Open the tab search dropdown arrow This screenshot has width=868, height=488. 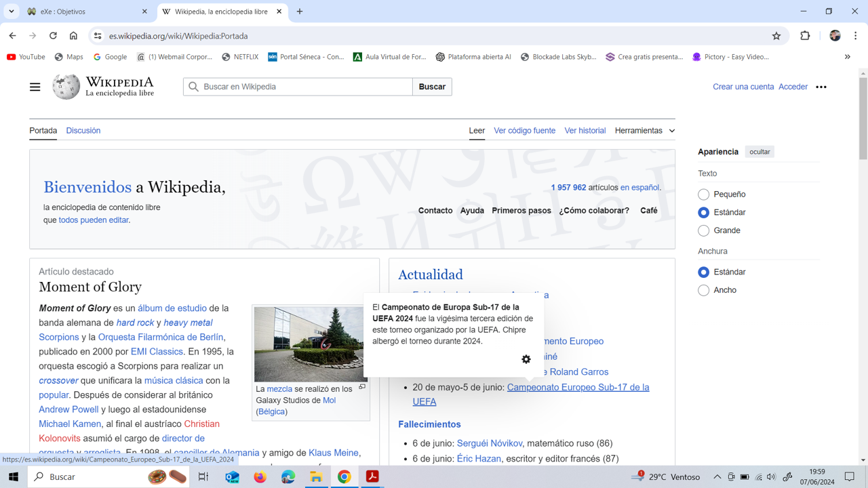tap(12, 12)
